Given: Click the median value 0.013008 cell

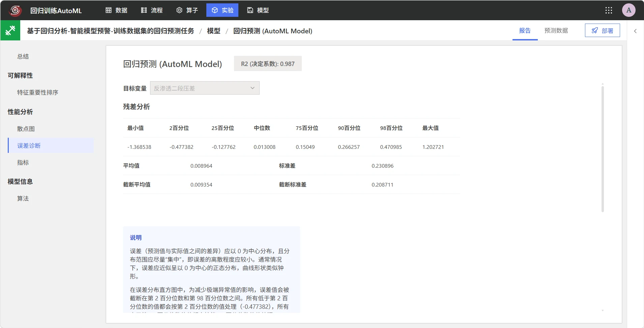Looking at the screenshot, I should [x=264, y=147].
